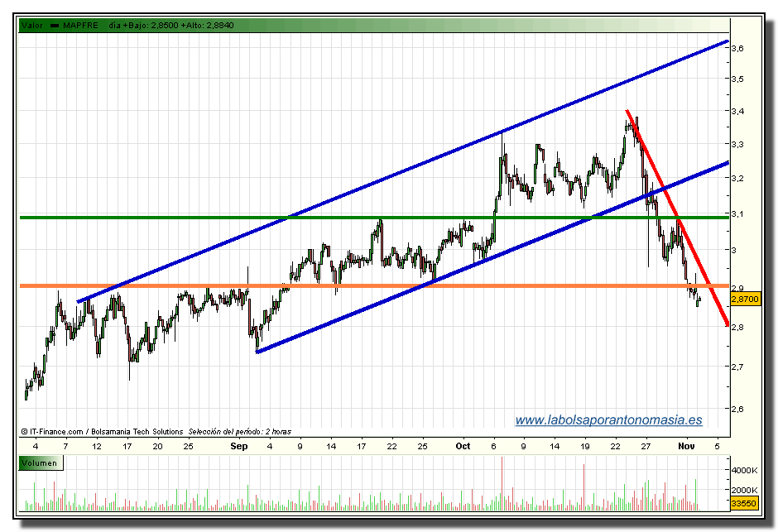Click the Sep label on the time axis
Image resolution: width=778 pixels, height=532 pixels.
[x=239, y=446]
